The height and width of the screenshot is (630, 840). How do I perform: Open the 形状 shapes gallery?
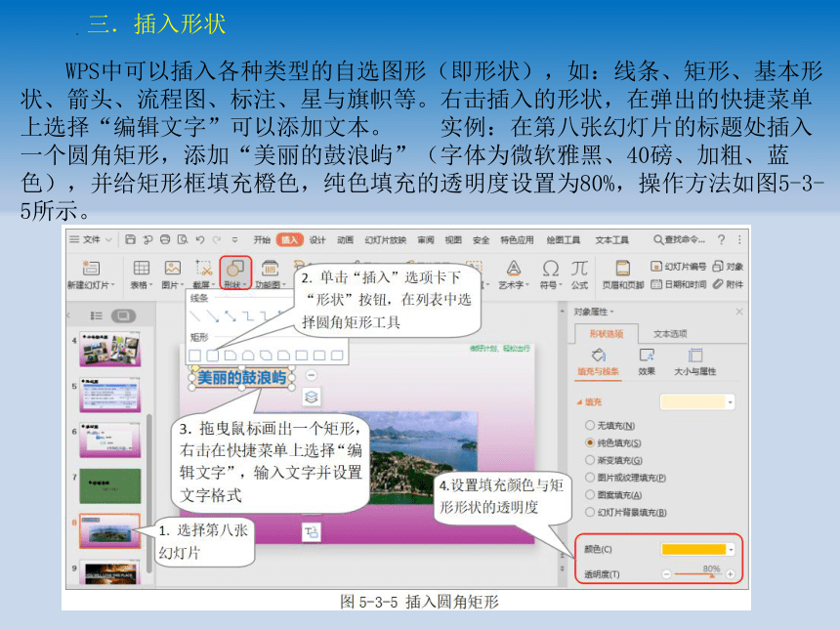235,274
